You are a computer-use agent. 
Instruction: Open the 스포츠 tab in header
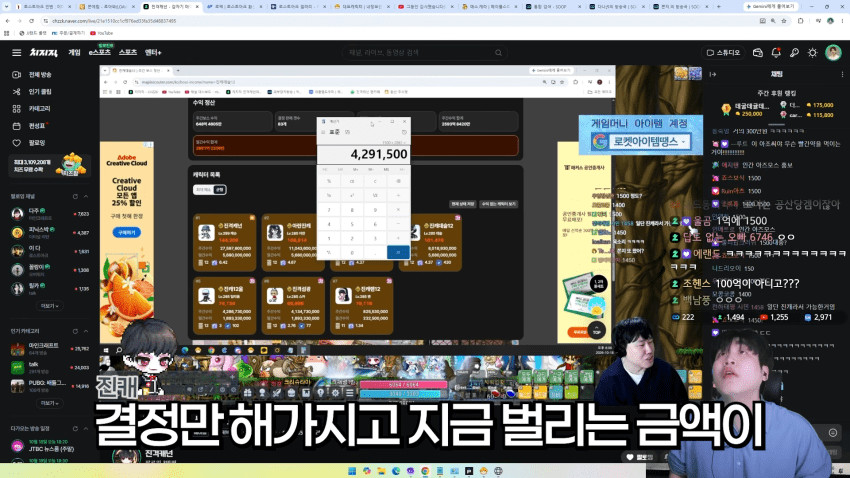pos(128,53)
